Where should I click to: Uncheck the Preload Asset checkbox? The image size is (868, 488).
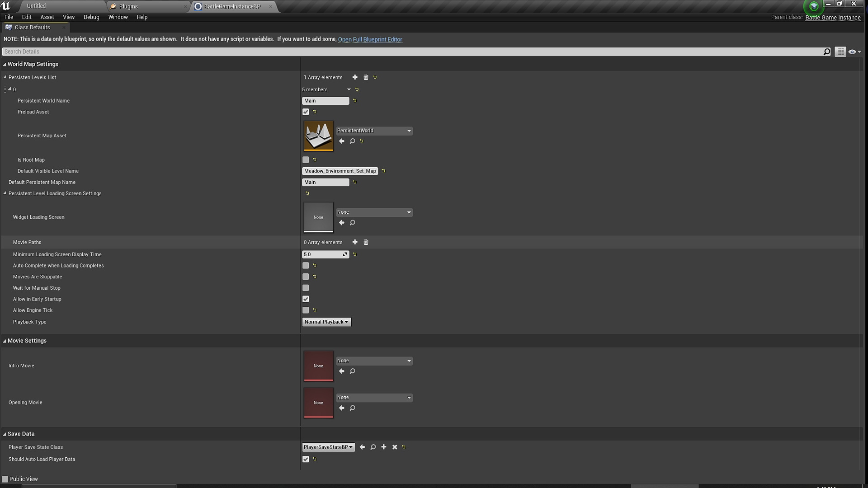(306, 112)
